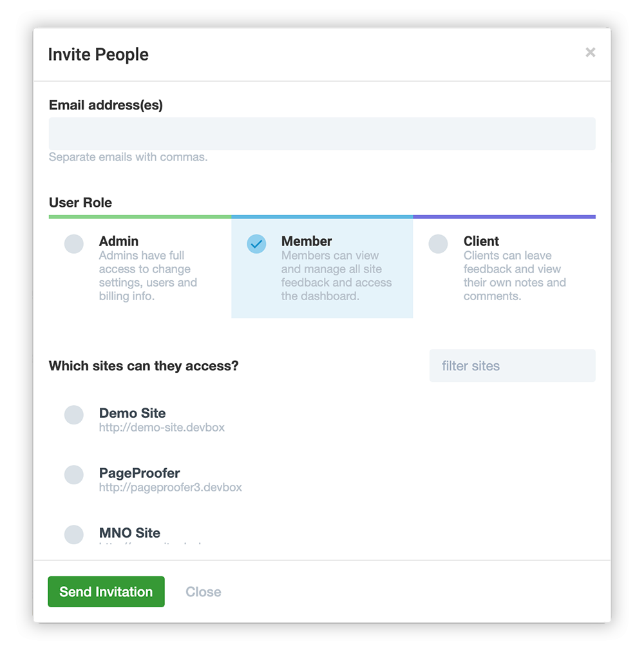Click the pageproofer3.devbox URL text
Screen dimensions: 644x653
pyautogui.click(x=170, y=487)
